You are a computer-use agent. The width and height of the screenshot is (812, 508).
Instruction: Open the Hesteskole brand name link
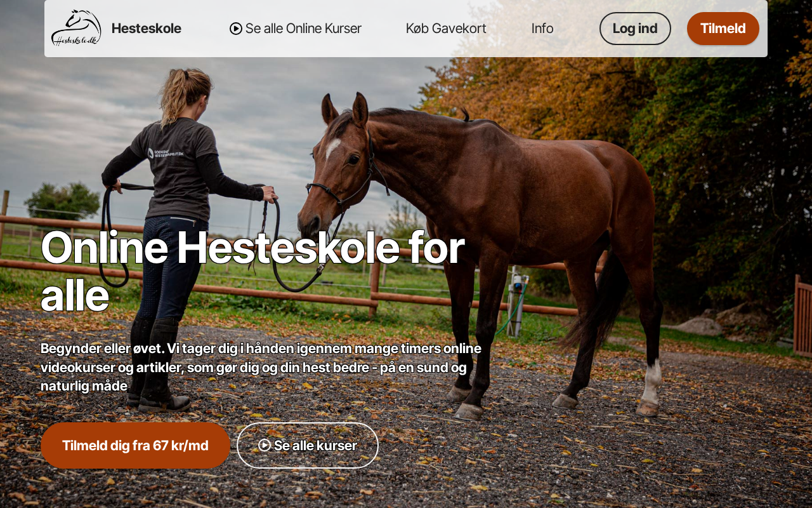(147, 29)
